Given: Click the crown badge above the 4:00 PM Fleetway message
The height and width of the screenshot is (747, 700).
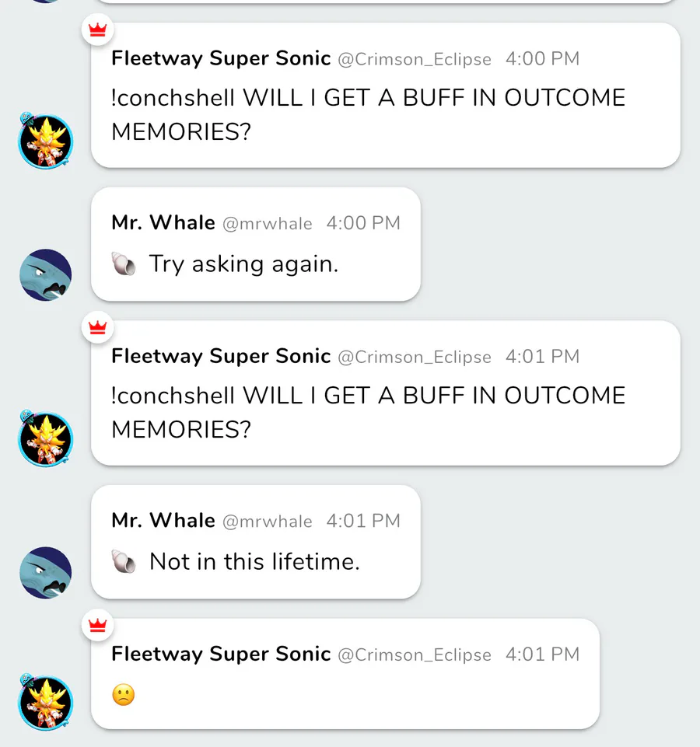Looking at the screenshot, I should coord(98,30).
